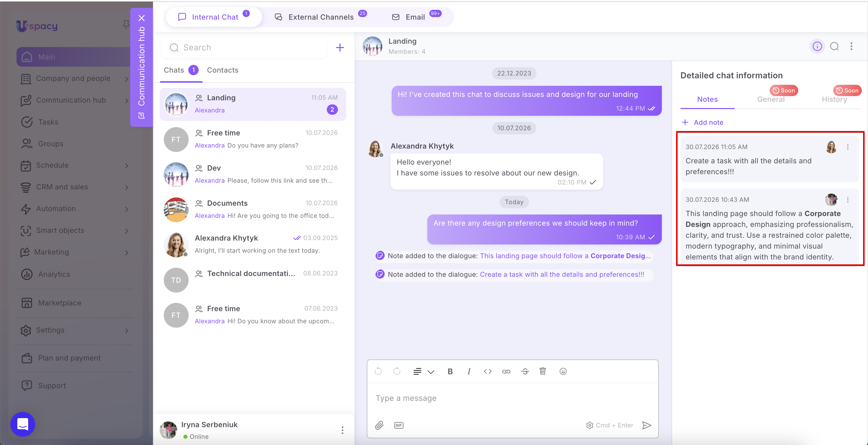Open Free time chat dated 10.07.2026

tap(253, 139)
